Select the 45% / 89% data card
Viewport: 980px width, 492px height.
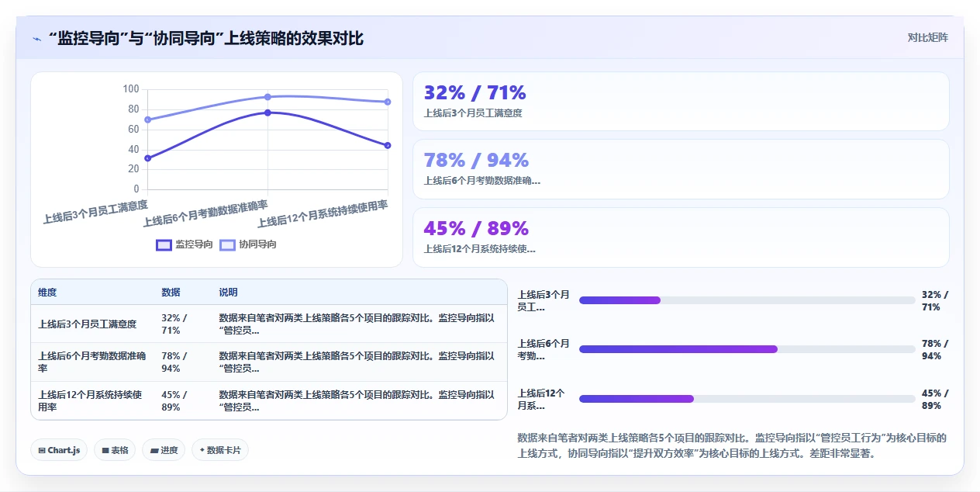681,237
